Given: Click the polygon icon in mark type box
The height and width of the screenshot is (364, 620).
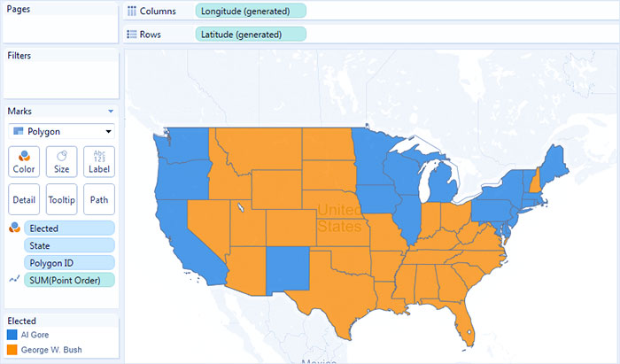Looking at the screenshot, I should click(x=19, y=131).
